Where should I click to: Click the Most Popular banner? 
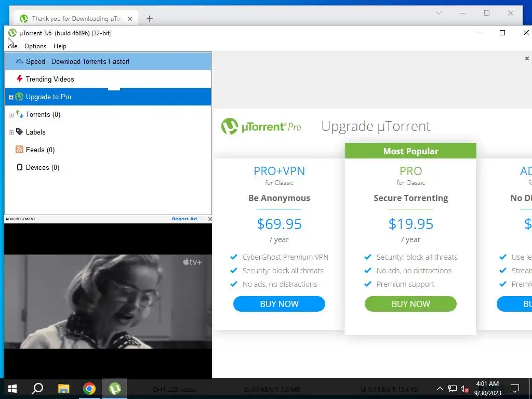(x=410, y=151)
